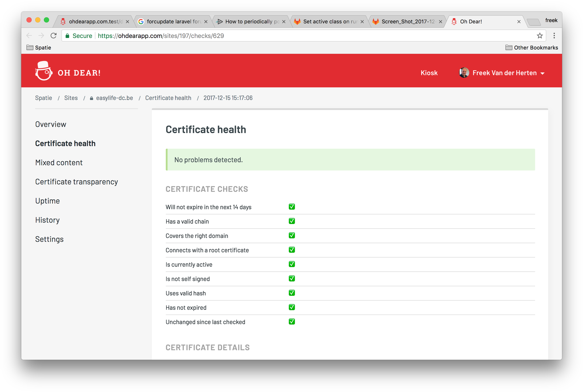Expand the user dropdown arrow
This screenshot has width=583, height=392.
tap(542, 73)
